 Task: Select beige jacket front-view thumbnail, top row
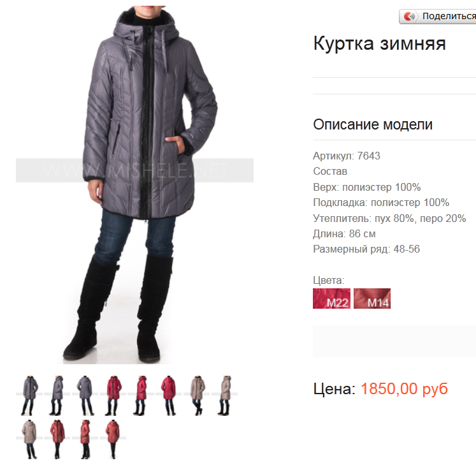point(197,395)
